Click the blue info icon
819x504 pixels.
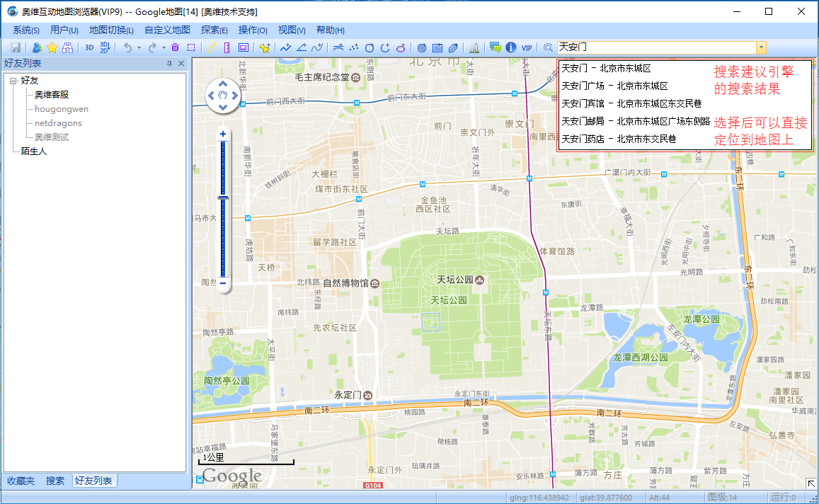(x=511, y=48)
